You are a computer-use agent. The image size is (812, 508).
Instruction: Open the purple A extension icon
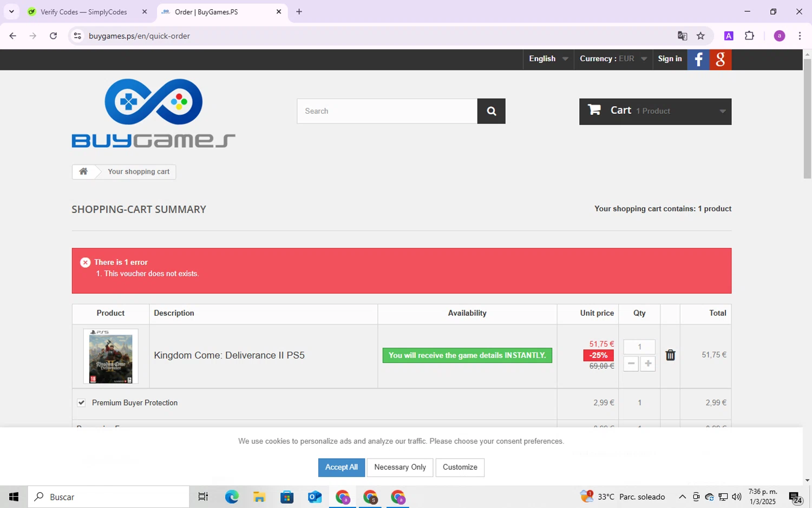pos(729,36)
